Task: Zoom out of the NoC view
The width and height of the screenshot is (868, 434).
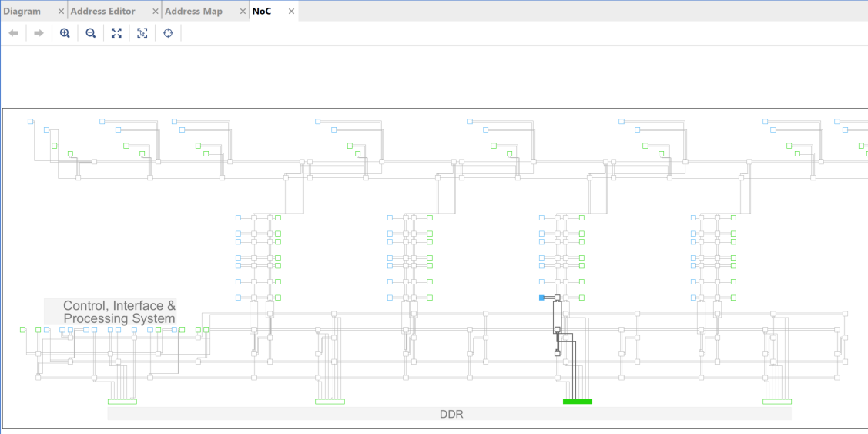Action: 91,33
